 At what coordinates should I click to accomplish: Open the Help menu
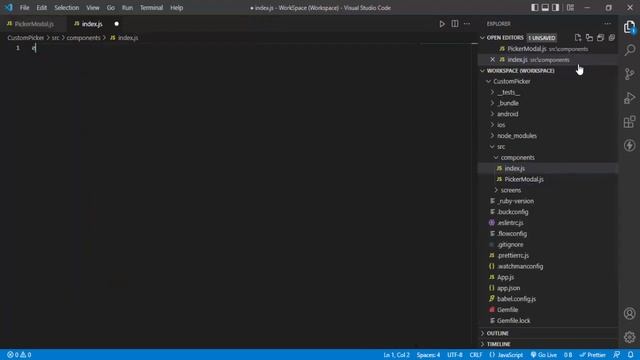coord(176,8)
